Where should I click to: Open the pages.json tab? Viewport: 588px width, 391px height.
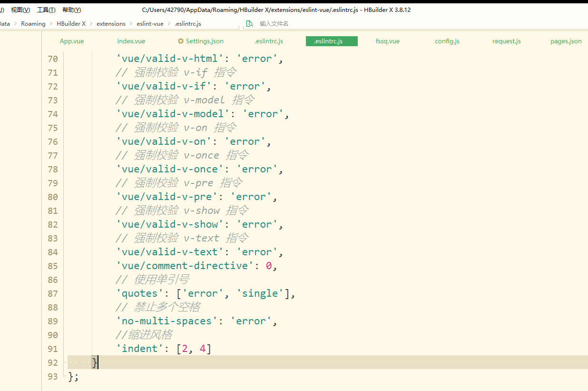coord(566,41)
